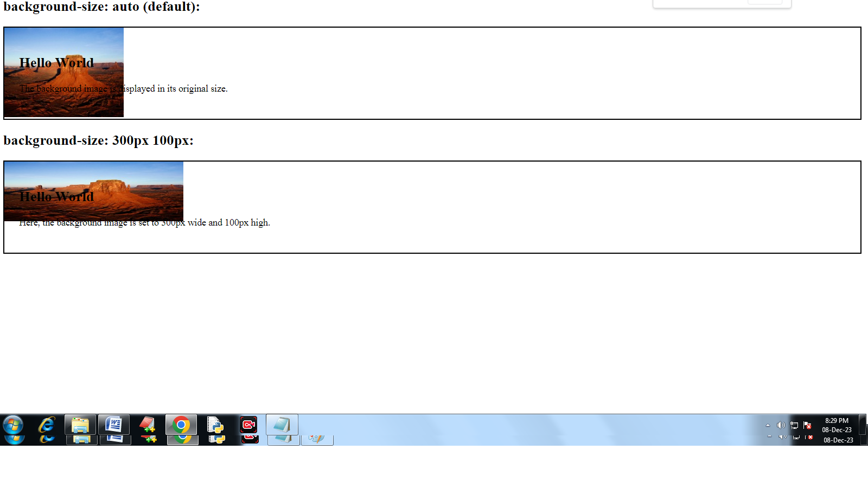The width and height of the screenshot is (868, 488).
Task: Open the red notepad app with plus signs
Action: (147, 425)
